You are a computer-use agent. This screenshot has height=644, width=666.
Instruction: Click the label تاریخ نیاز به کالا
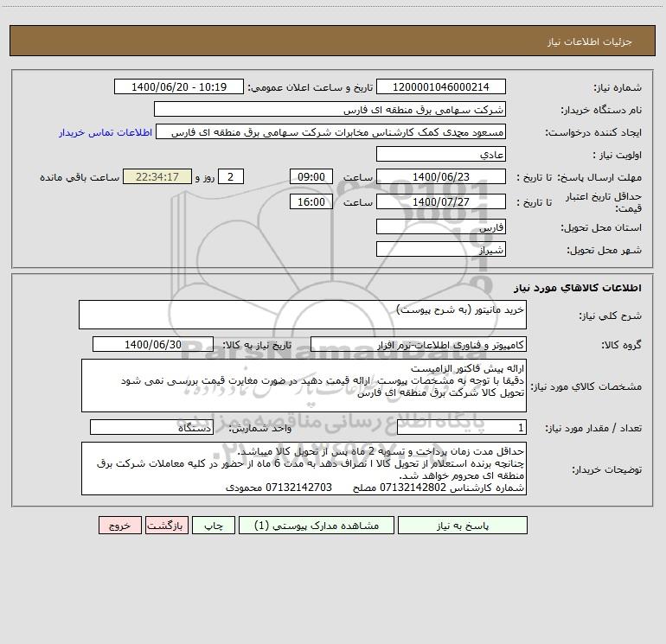257,345
